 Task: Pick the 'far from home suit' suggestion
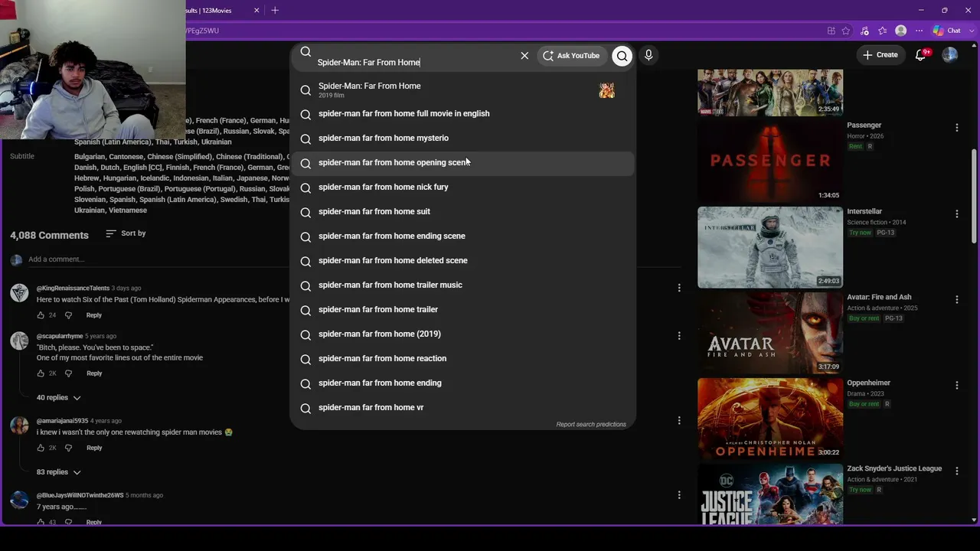tap(462, 211)
